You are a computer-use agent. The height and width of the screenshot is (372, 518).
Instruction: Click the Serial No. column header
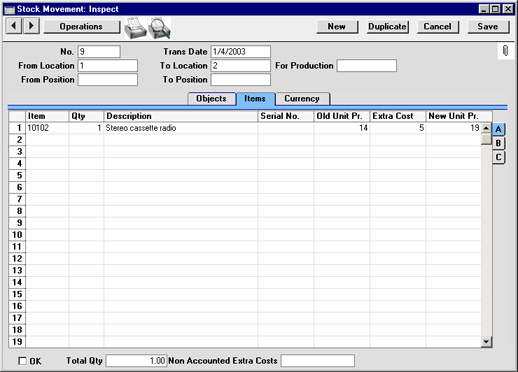286,116
